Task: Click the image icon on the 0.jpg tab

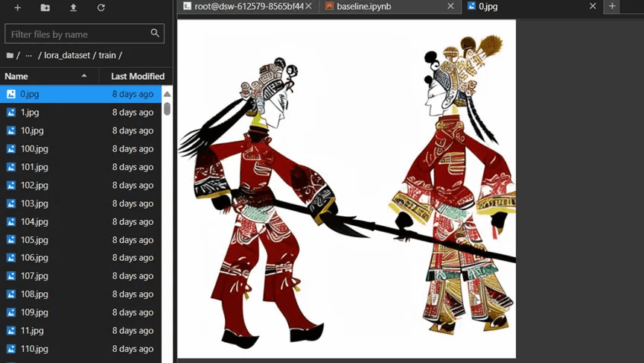Action: click(x=471, y=6)
